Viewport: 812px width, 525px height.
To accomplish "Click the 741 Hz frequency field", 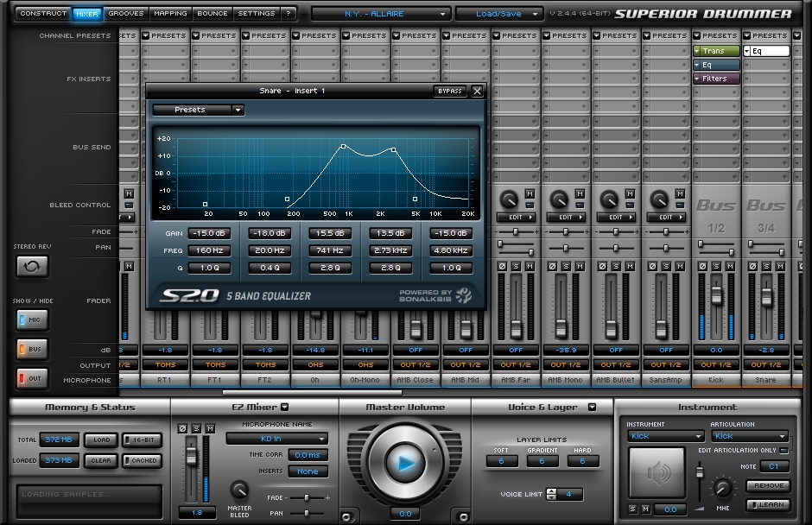I will (330, 250).
